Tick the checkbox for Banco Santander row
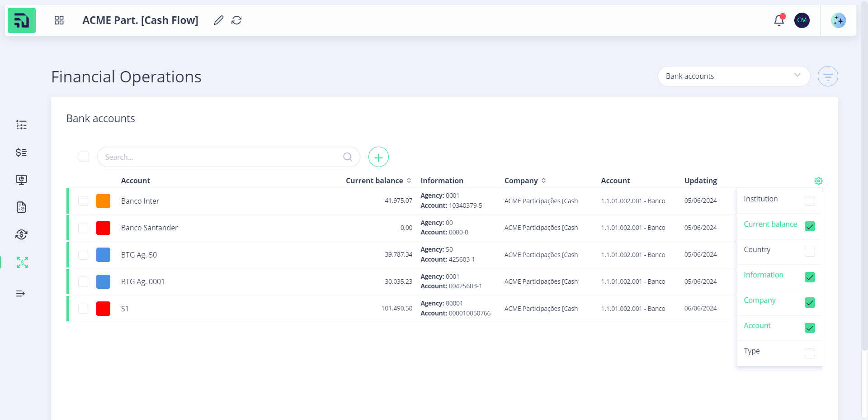The width and height of the screenshot is (868, 420). [x=83, y=228]
